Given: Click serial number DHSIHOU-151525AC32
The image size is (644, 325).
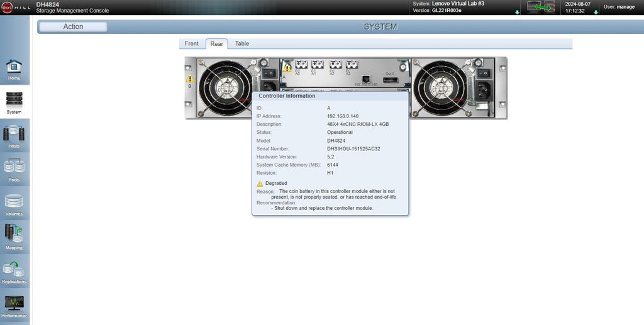Looking at the screenshot, I should coord(353,149).
